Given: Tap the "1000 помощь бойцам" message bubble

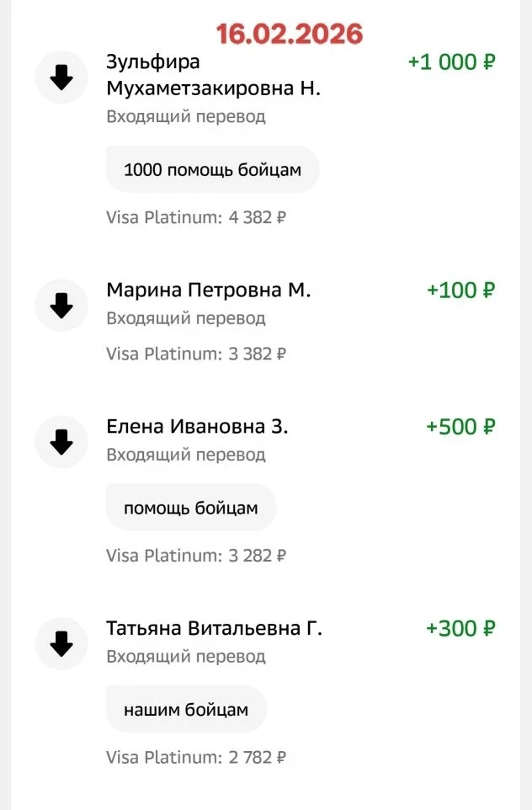Looking at the screenshot, I should (x=212, y=170).
